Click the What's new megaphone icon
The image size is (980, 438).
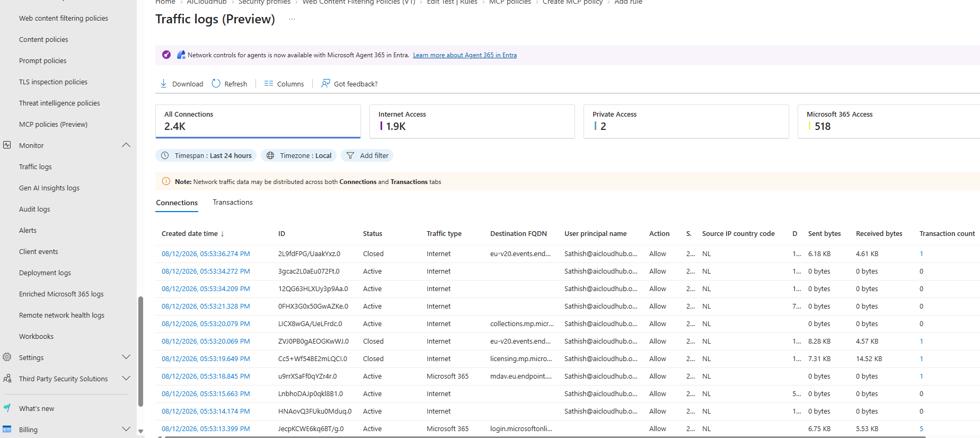(7, 408)
